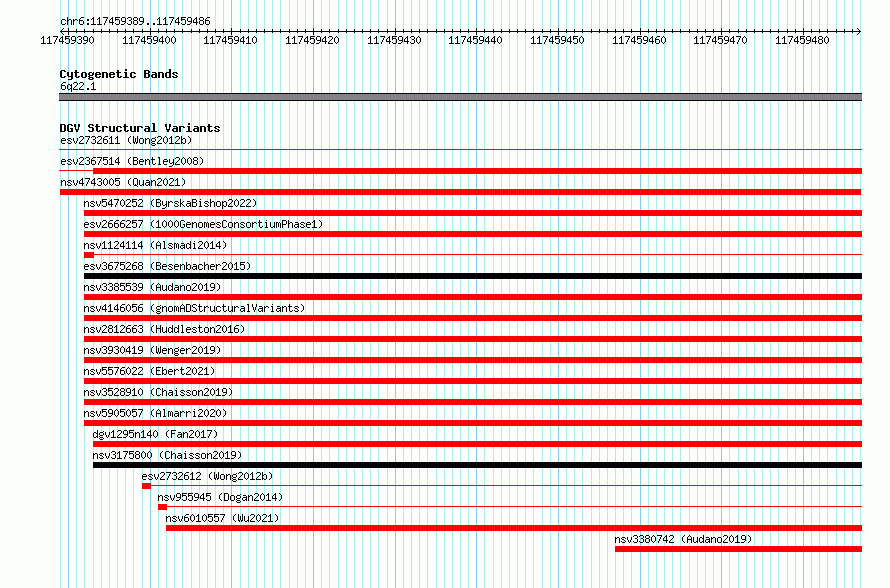Select the esv2367514 (Bentley2008) label

tap(132, 161)
